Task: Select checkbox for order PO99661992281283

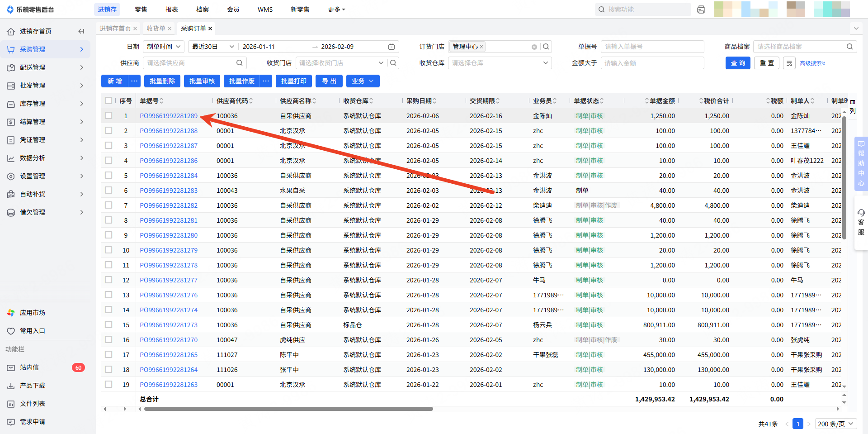Action: pyautogui.click(x=108, y=190)
